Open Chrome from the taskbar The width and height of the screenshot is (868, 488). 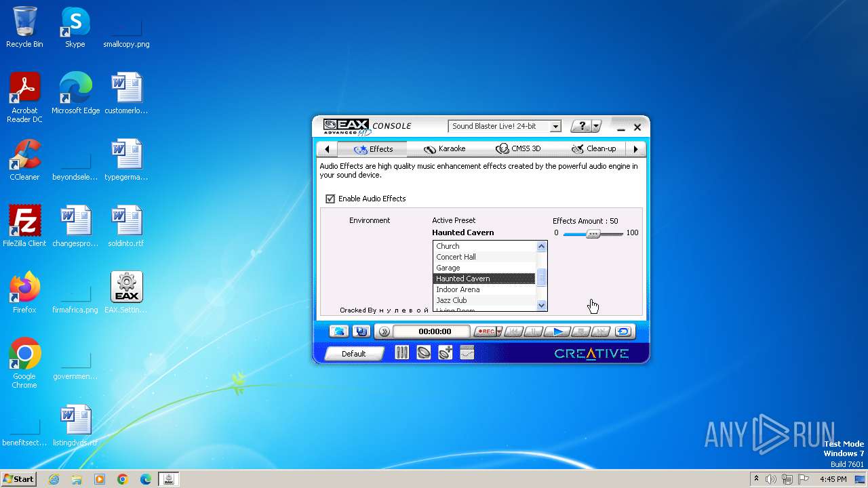(123, 479)
